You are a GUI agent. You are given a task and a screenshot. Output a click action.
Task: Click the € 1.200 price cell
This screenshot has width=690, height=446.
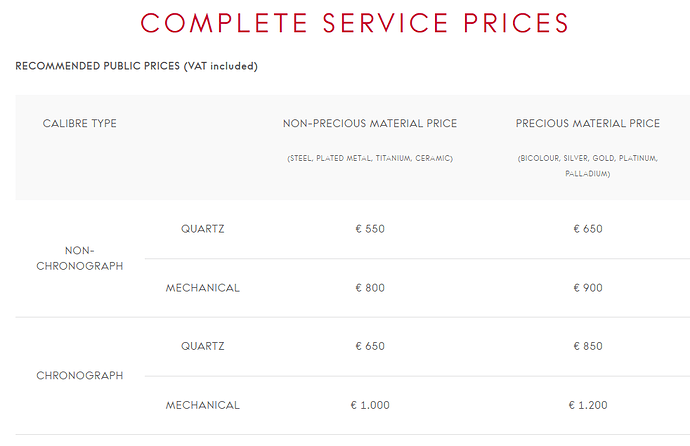pyautogui.click(x=588, y=405)
